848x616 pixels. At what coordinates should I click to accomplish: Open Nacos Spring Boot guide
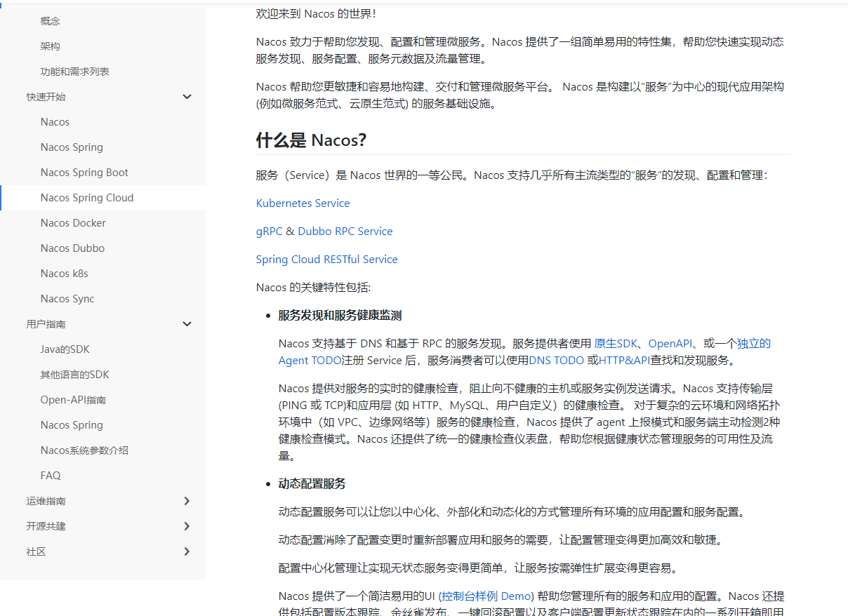(x=84, y=173)
